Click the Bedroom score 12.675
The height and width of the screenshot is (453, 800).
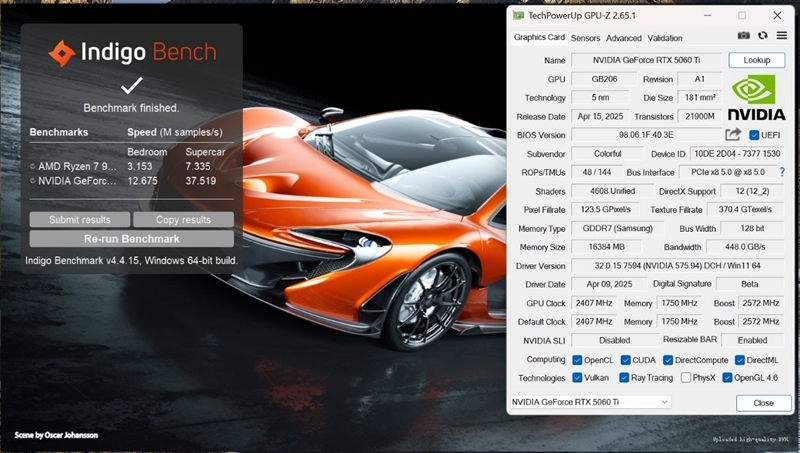pos(142,181)
